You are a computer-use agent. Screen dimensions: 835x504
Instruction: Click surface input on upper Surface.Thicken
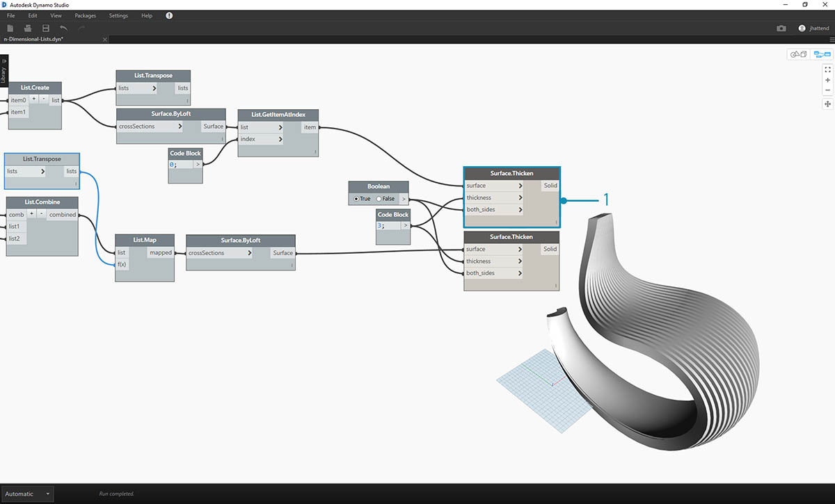coord(494,186)
